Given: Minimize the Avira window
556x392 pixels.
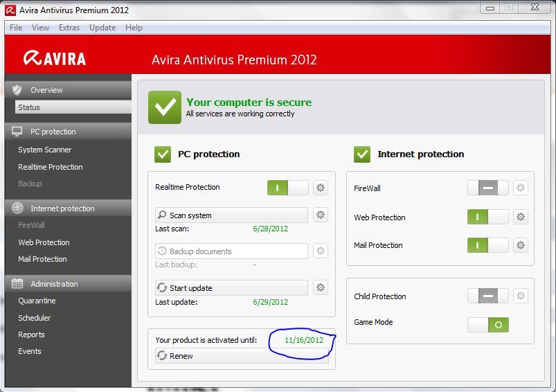Looking at the screenshot, I should tap(490, 8).
